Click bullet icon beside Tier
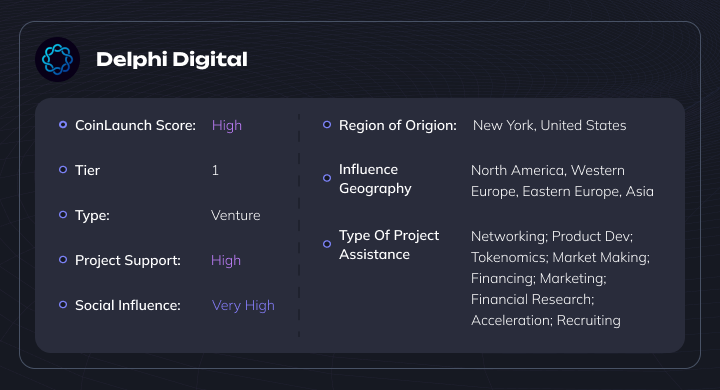The height and width of the screenshot is (390, 720). tap(63, 170)
